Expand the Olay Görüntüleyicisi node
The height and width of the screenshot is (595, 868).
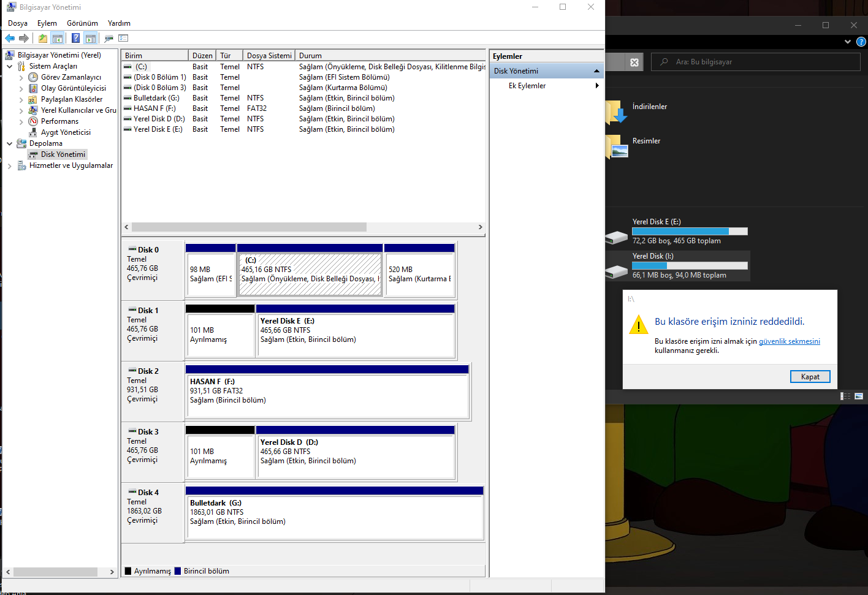click(x=21, y=89)
